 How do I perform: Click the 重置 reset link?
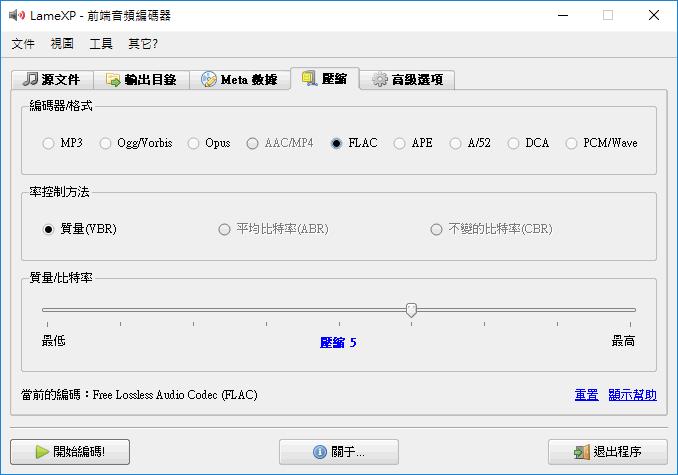tap(586, 395)
